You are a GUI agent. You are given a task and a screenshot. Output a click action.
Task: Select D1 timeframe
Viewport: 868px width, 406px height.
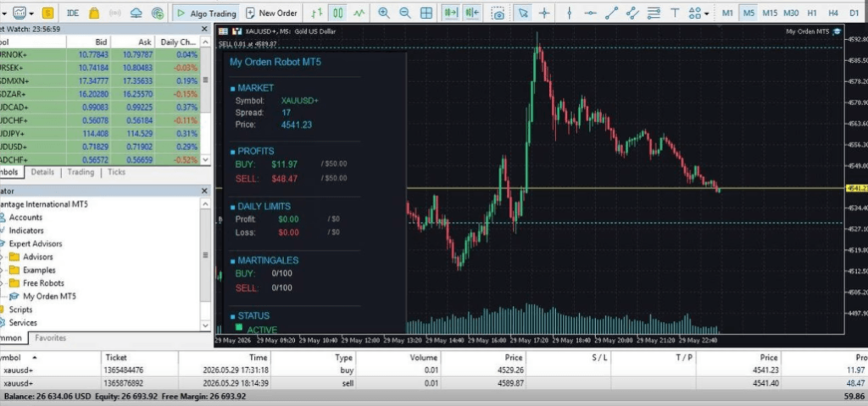pyautogui.click(x=854, y=13)
